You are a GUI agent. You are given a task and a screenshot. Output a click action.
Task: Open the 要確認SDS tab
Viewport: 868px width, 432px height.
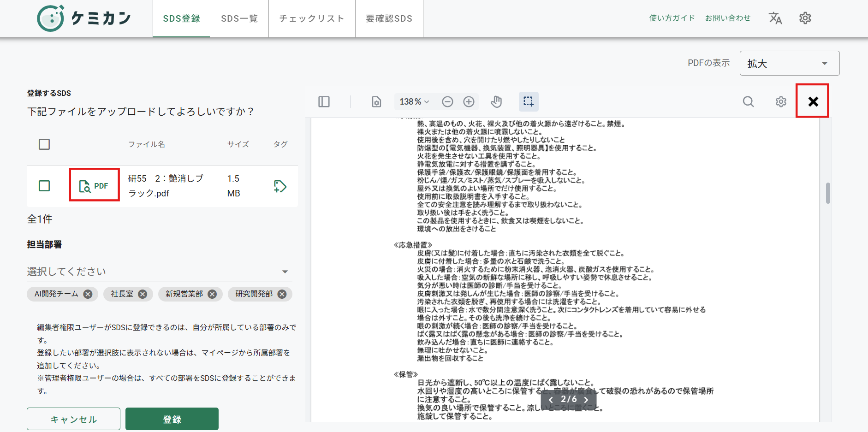[x=389, y=19]
